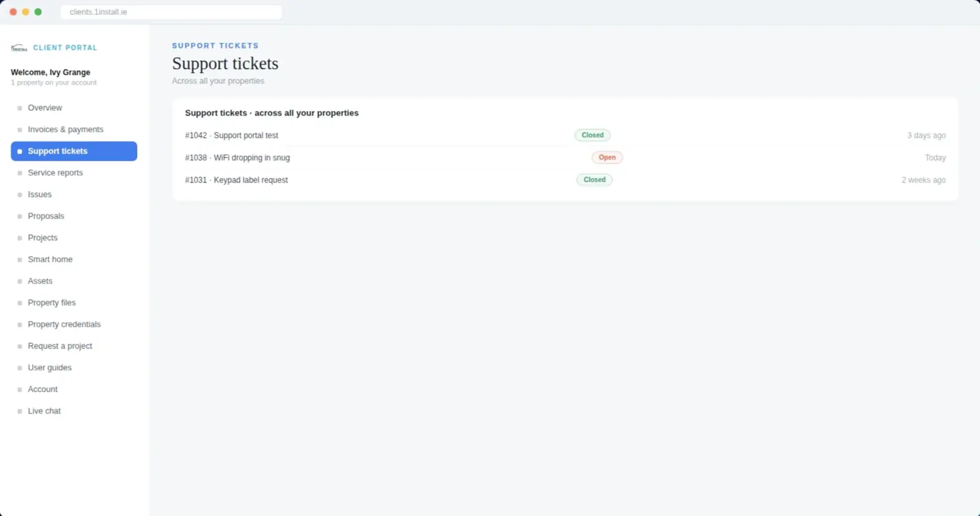The width and height of the screenshot is (980, 516).
Task: Go to Account settings
Action: point(74,389)
